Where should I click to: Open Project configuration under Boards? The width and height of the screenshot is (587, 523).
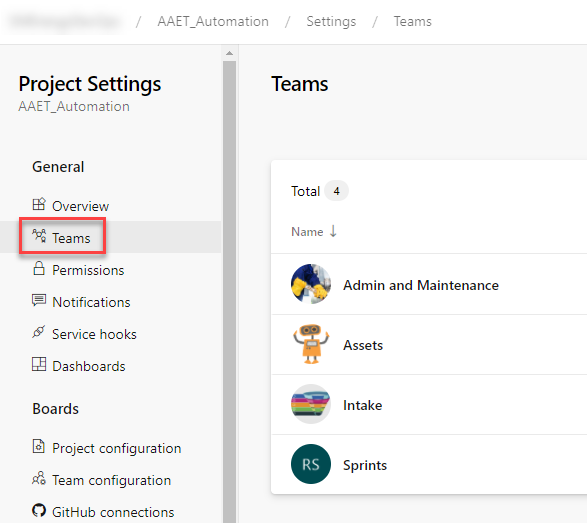tap(116, 448)
